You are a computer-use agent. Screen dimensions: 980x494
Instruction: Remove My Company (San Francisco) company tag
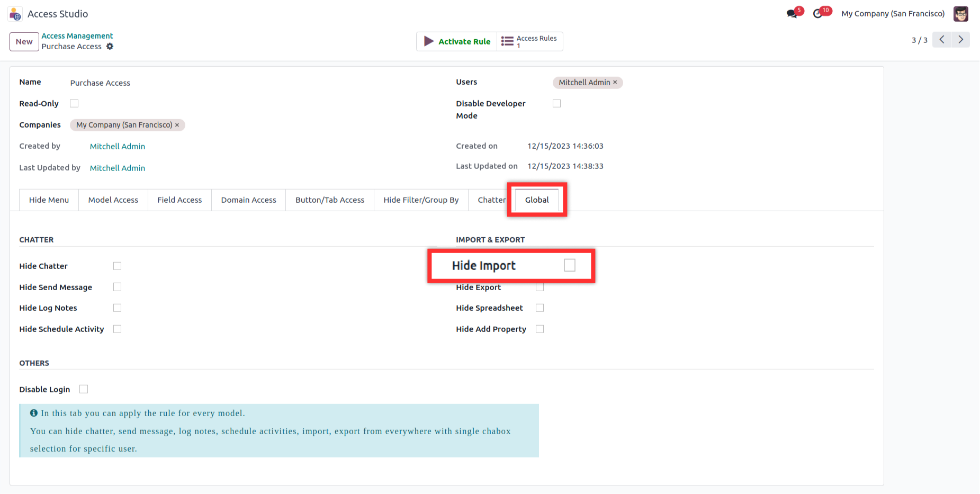pyautogui.click(x=177, y=125)
